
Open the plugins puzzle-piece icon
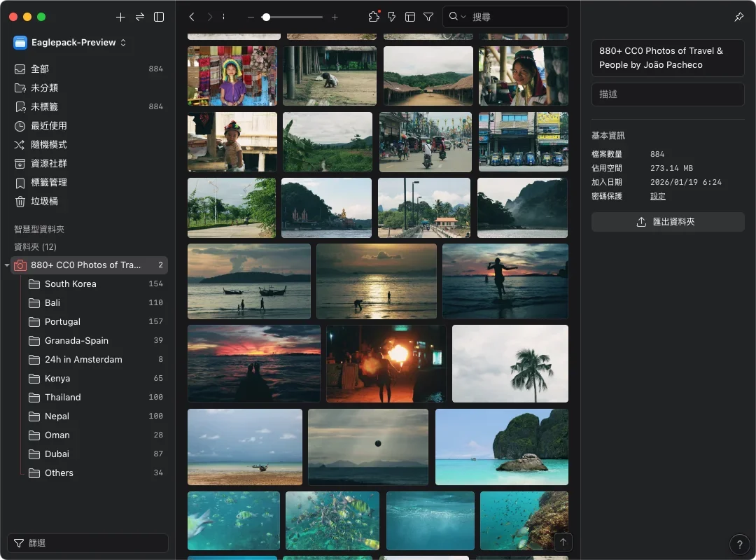[373, 17]
